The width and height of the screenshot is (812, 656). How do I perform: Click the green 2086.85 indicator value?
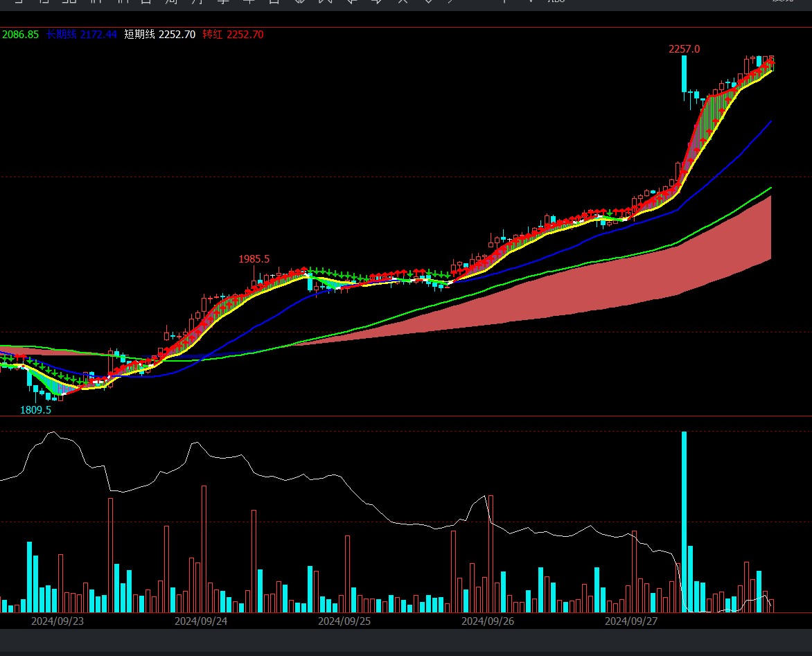point(20,35)
